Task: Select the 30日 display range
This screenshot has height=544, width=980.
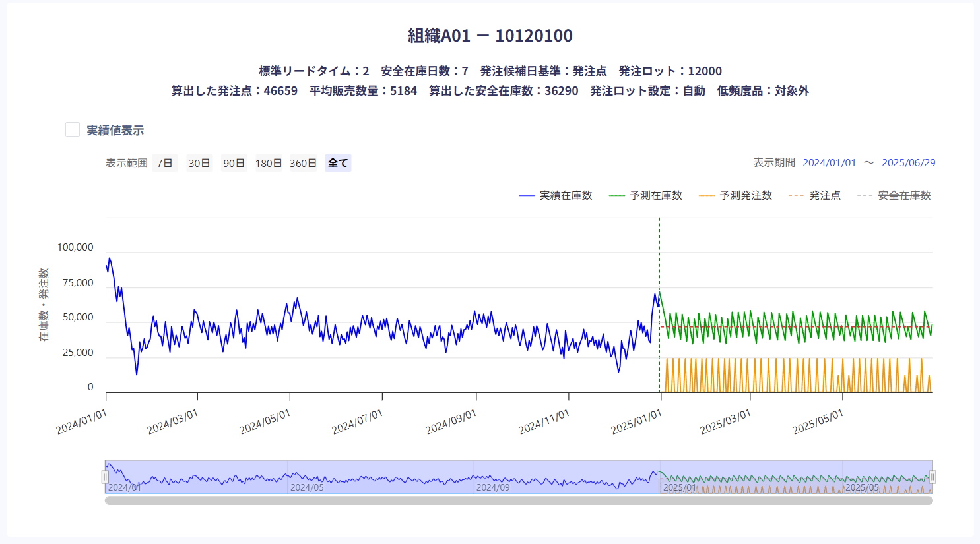Action: (199, 163)
